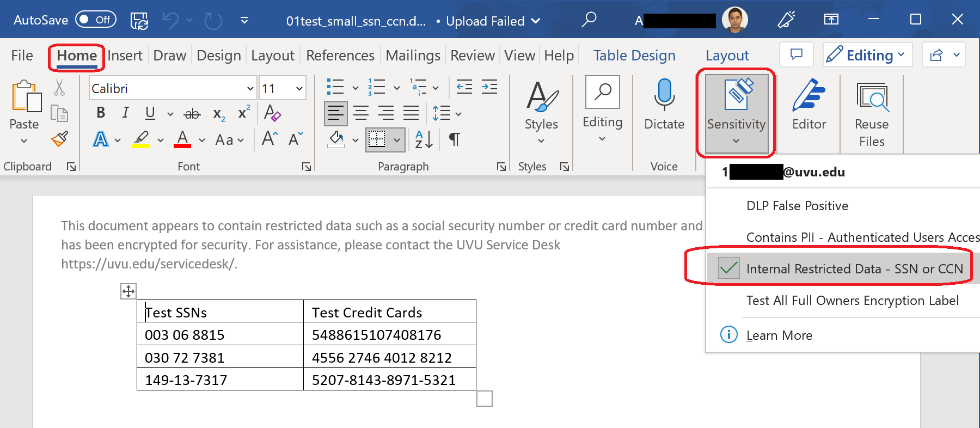Click the Borders icon

377,139
